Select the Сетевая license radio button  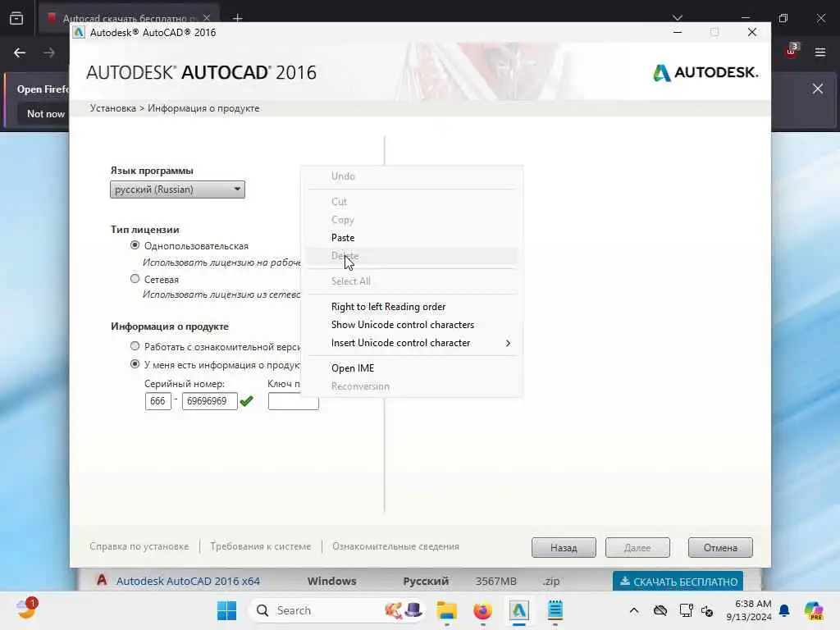click(x=135, y=279)
